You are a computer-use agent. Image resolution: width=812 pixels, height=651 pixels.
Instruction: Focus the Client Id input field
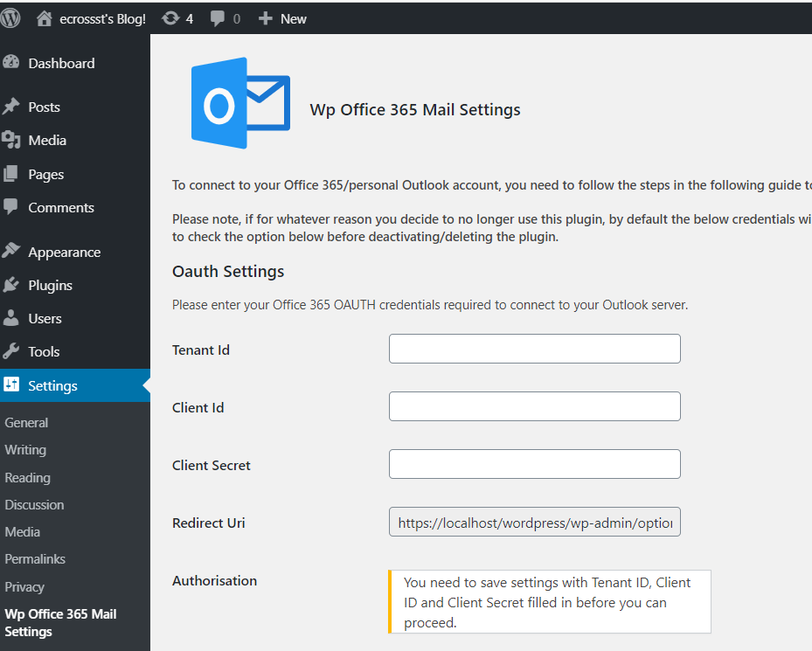coord(534,406)
